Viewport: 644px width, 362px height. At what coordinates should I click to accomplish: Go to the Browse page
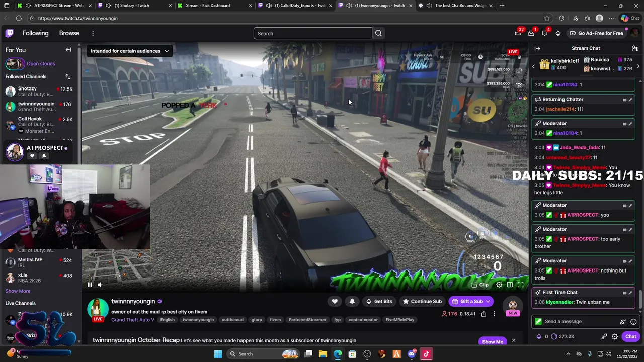coord(69,33)
